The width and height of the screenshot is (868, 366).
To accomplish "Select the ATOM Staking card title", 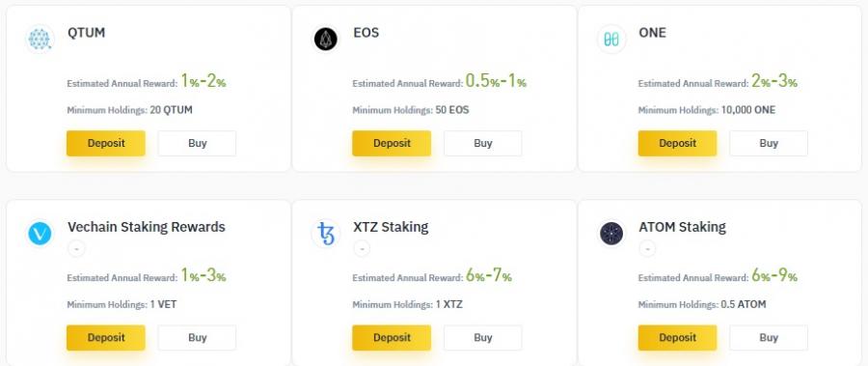I will 682,227.
